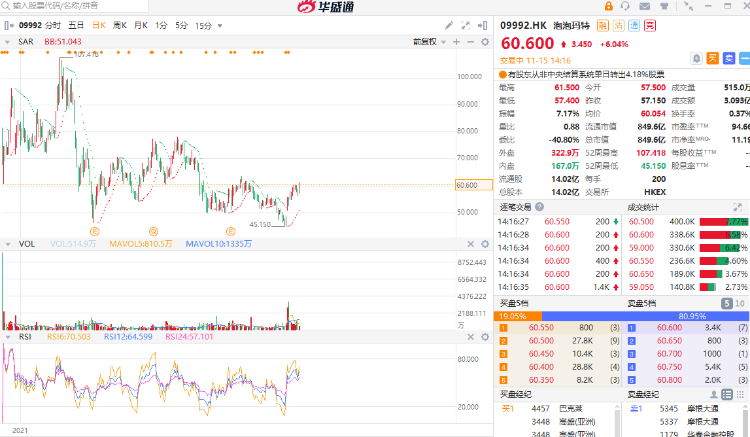Switch to 5分 interval

(181, 25)
